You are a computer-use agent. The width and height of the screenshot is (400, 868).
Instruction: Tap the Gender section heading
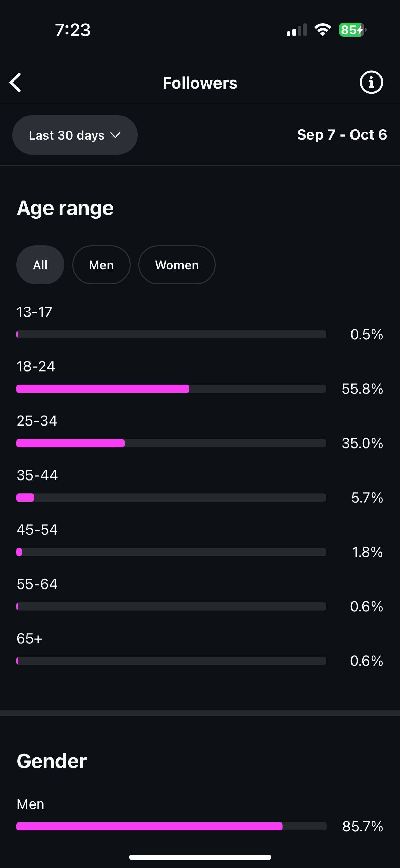click(52, 761)
